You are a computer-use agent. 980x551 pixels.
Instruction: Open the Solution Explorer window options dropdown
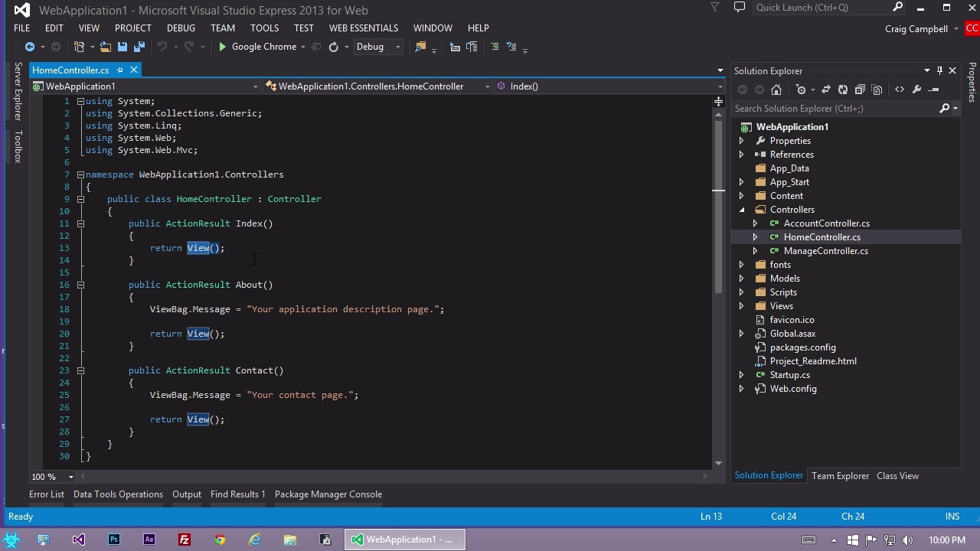pos(926,70)
